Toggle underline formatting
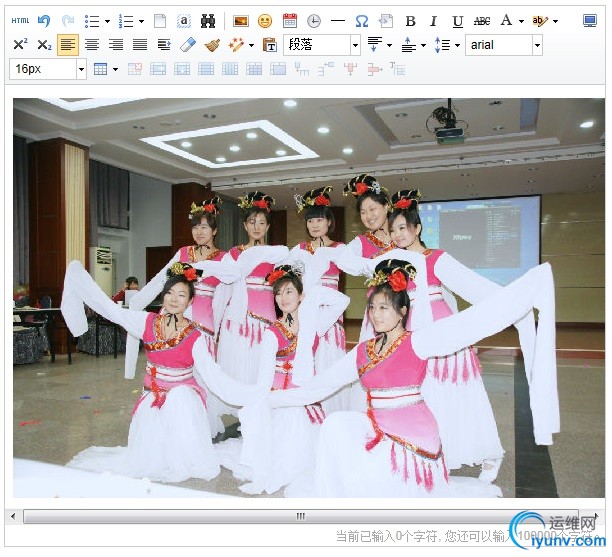 click(x=457, y=21)
